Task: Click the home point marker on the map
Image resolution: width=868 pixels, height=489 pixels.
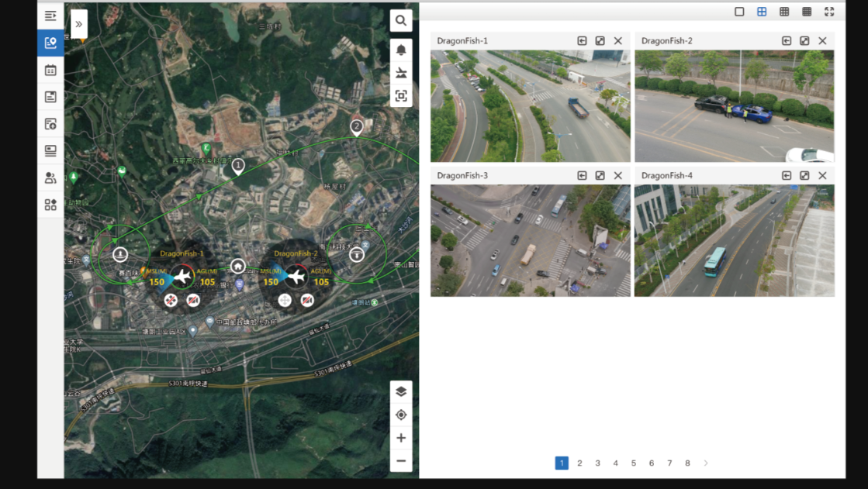Action: click(238, 266)
